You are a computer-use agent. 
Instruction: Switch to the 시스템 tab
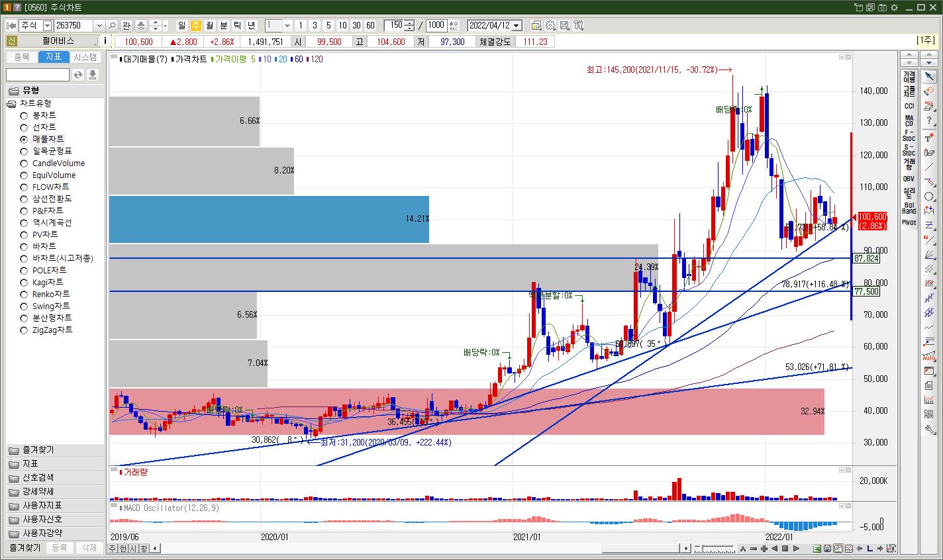[85, 57]
